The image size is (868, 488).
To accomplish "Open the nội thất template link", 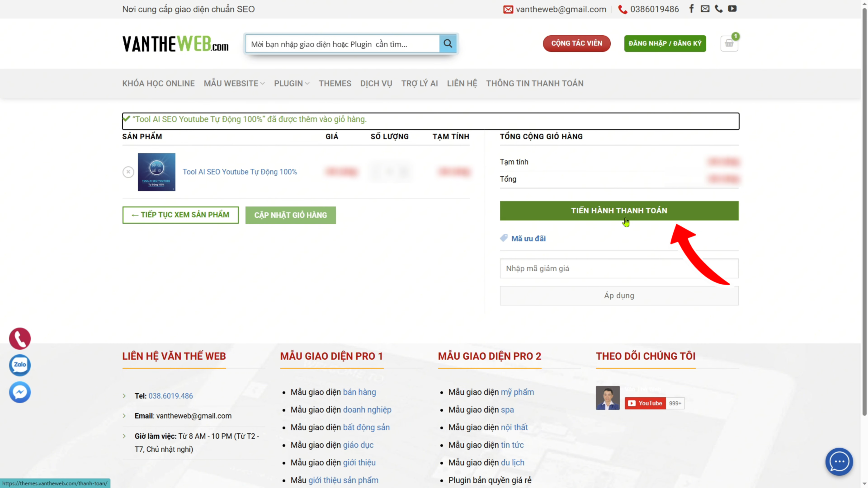I will [x=514, y=427].
